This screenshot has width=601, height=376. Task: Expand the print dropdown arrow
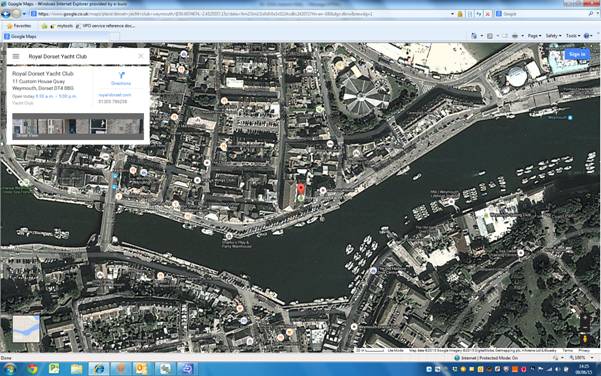point(522,36)
